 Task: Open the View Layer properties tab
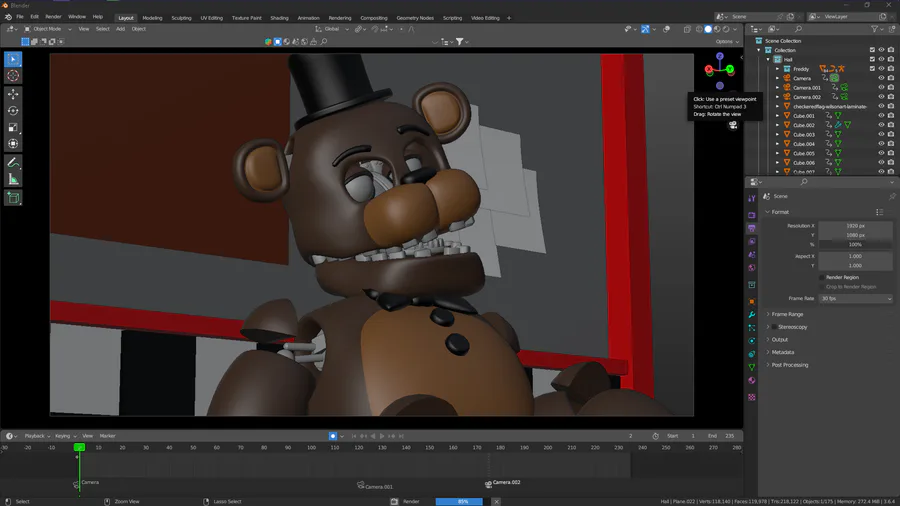click(x=752, y=242)
